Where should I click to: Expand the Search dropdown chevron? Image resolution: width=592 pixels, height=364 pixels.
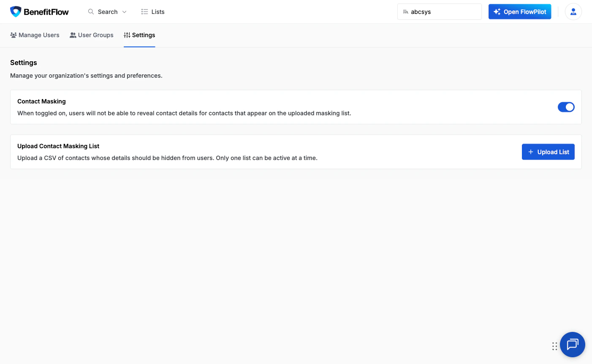pos(124,12)
